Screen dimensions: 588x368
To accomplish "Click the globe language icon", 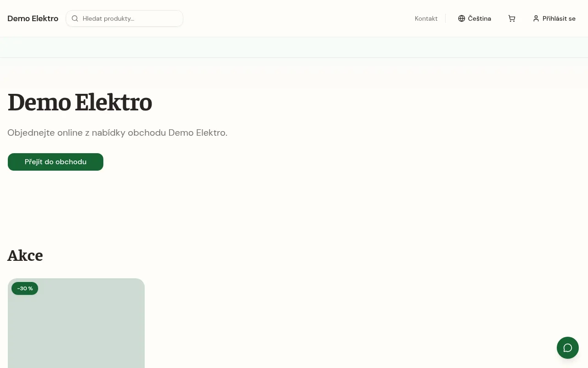I will click(x=462, y=18).
